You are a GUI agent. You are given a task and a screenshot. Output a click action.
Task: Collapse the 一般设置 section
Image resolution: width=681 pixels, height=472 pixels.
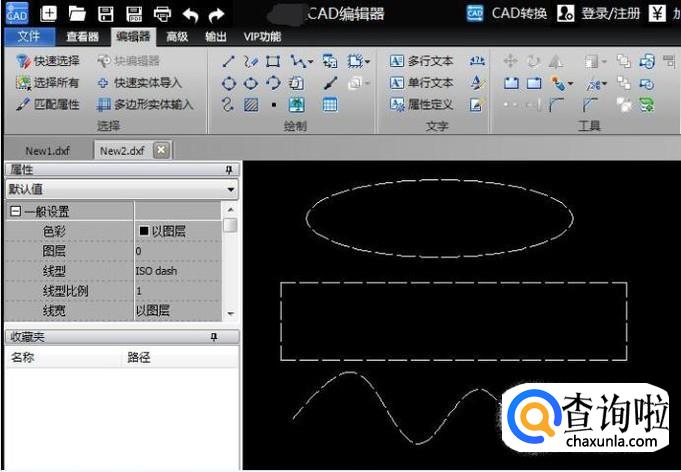15,212
